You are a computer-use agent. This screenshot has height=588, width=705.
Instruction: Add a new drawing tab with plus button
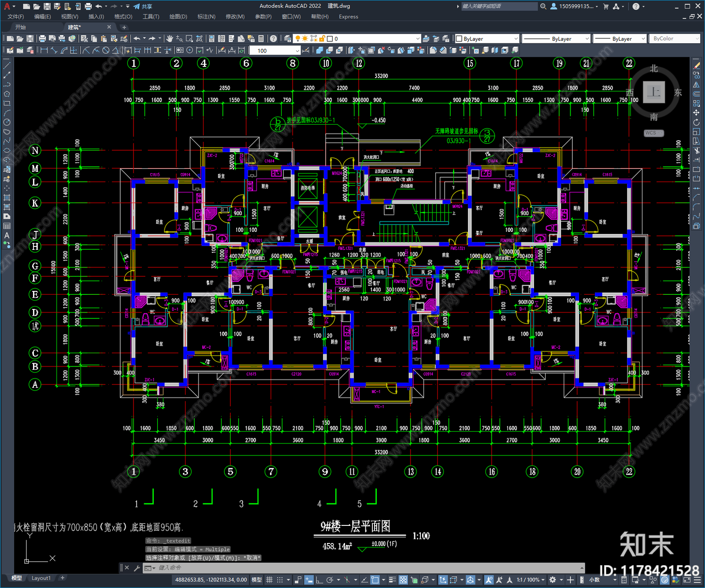coord(124,27)
